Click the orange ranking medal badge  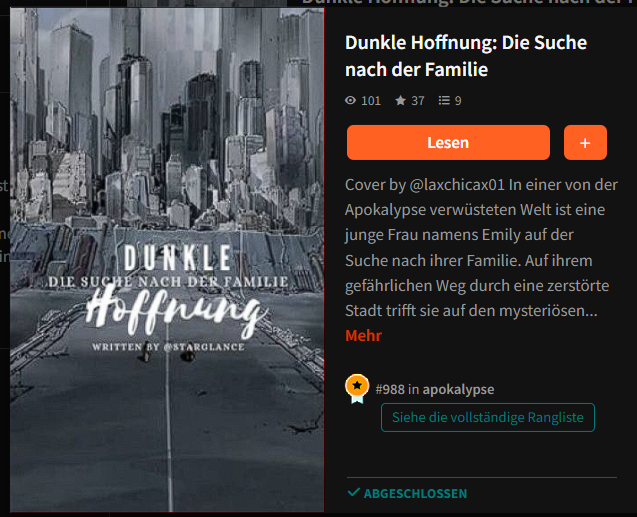tap(357, 389)
